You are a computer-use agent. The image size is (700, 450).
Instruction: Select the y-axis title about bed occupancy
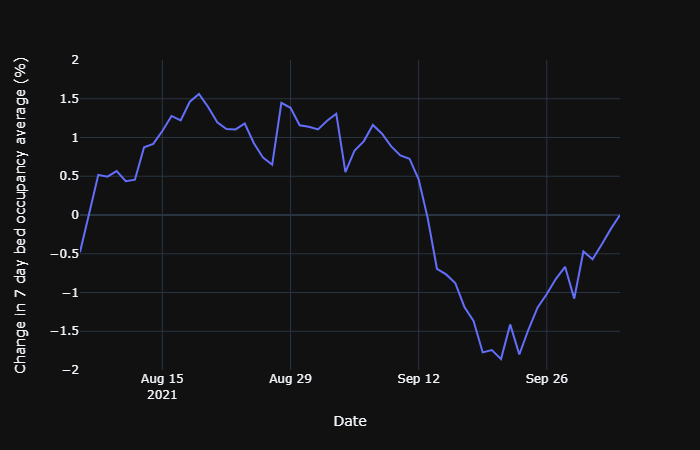point(21,215)
